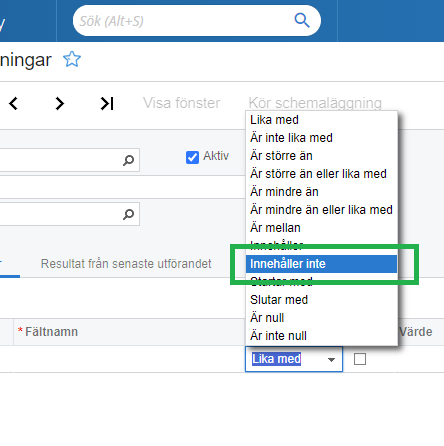Open Resultat från senaste utförandet tab
This screenshot has width=444, height=446.
126,264
